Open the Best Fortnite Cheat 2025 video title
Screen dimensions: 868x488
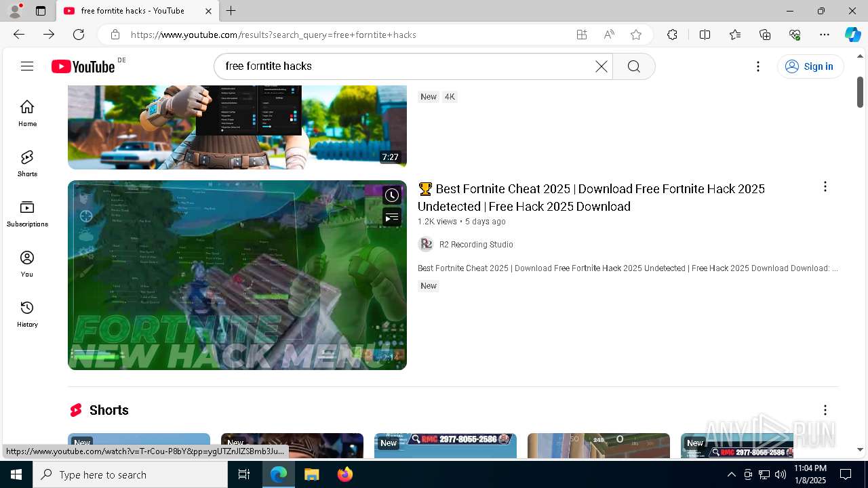(x=591, y=197)
